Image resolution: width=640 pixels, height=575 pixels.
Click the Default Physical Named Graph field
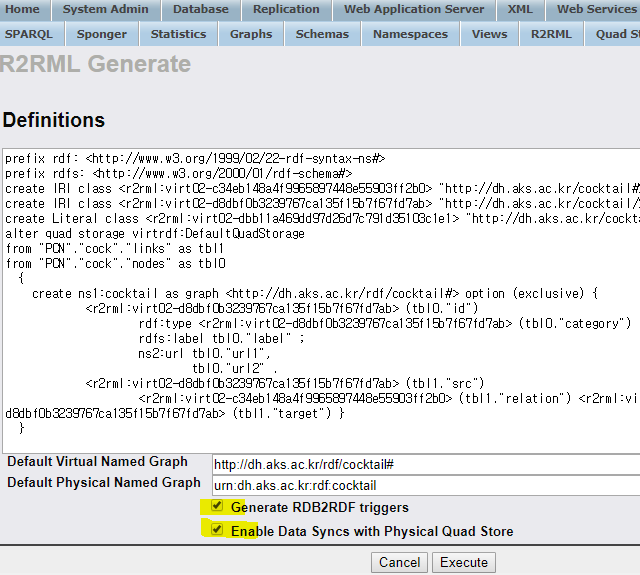[x=425, y=485]
